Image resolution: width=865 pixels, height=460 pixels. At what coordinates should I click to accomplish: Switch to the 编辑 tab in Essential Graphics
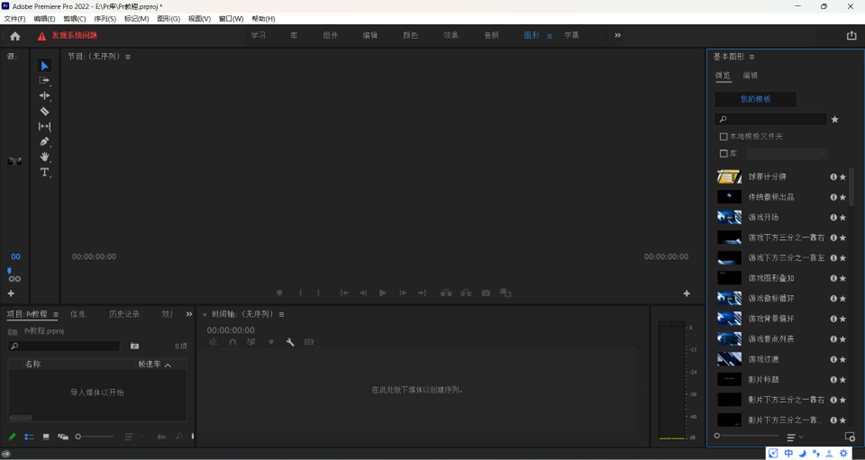pyautogui.click(x=750, y=76)
